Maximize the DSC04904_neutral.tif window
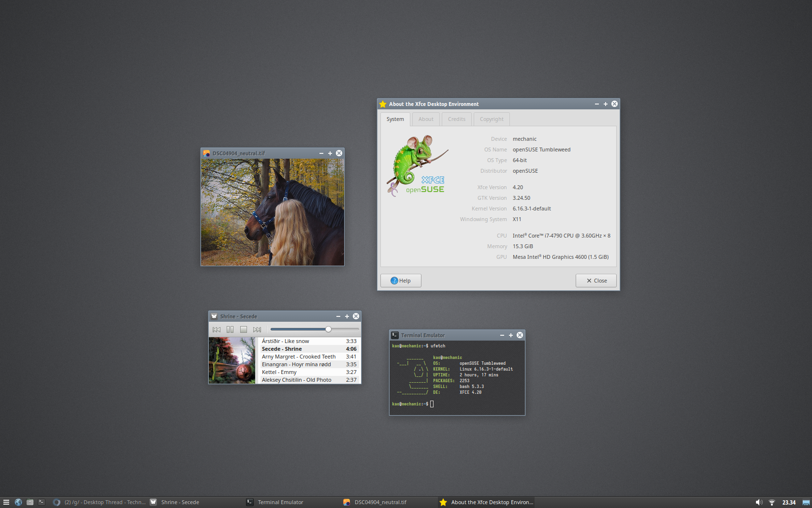Image resolution: width=812 pixels, height=508 pixels. point(330,153)
